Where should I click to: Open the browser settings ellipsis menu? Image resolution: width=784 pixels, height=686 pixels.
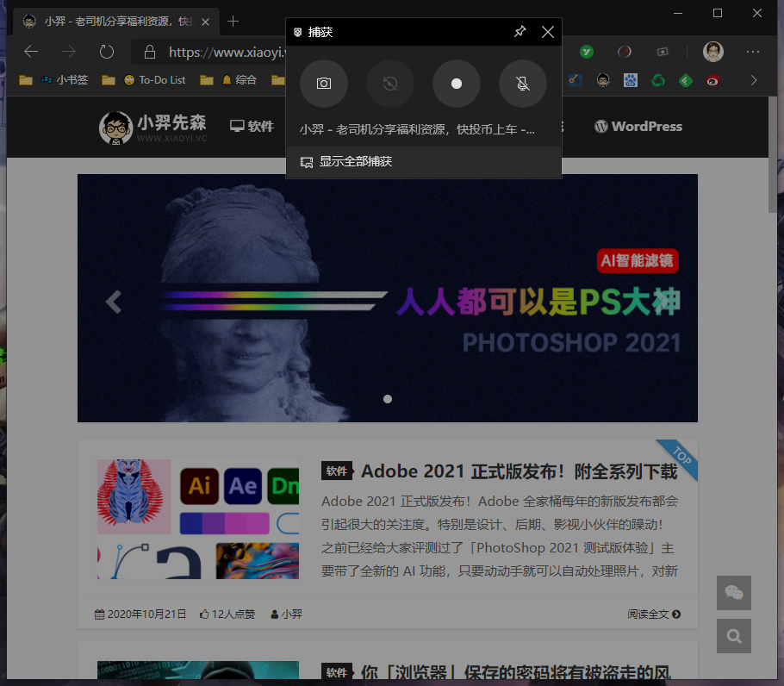tap(753, 52)
